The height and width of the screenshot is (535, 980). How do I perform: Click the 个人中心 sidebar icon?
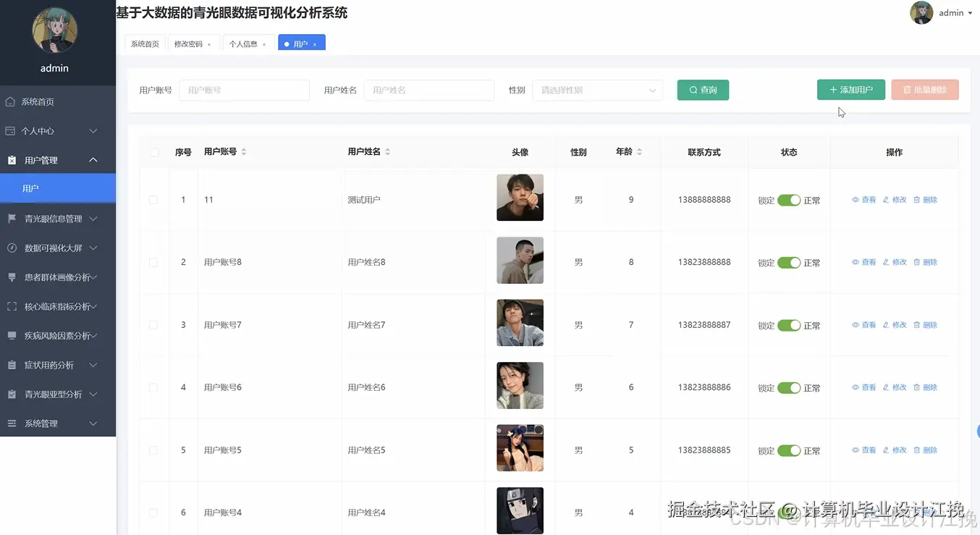click(x=10, y=131)
